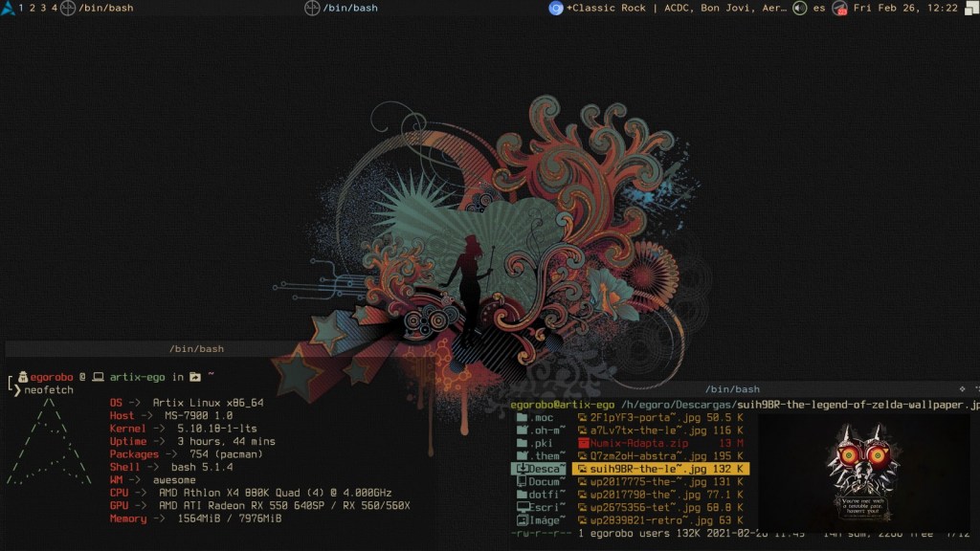
Task: Switch to workspace tag 2
Action: 32,8
